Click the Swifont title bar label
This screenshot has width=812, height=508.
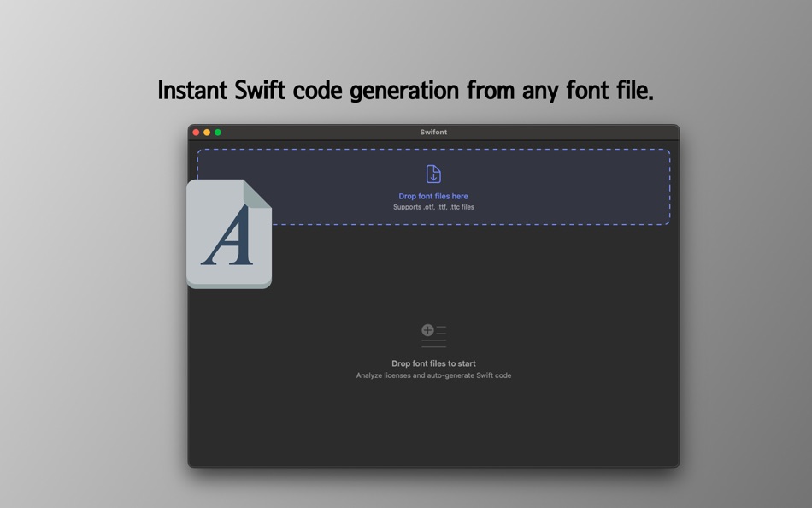[x=433, y=133]
